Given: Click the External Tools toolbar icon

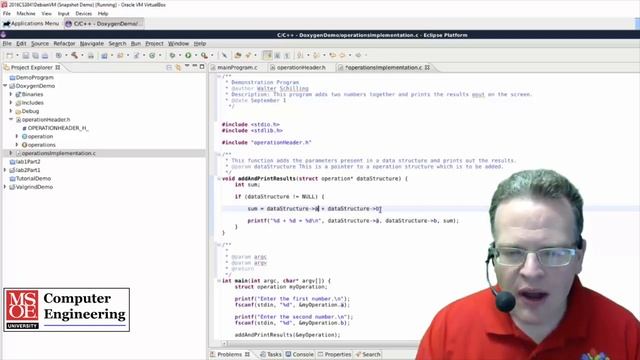Looking at the screenshot, I should pyautogui.click(x=204, y=55).
